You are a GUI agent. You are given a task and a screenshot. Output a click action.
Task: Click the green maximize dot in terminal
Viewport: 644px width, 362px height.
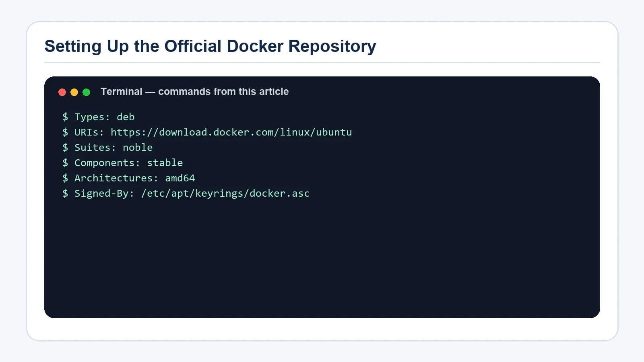(86, 92)
